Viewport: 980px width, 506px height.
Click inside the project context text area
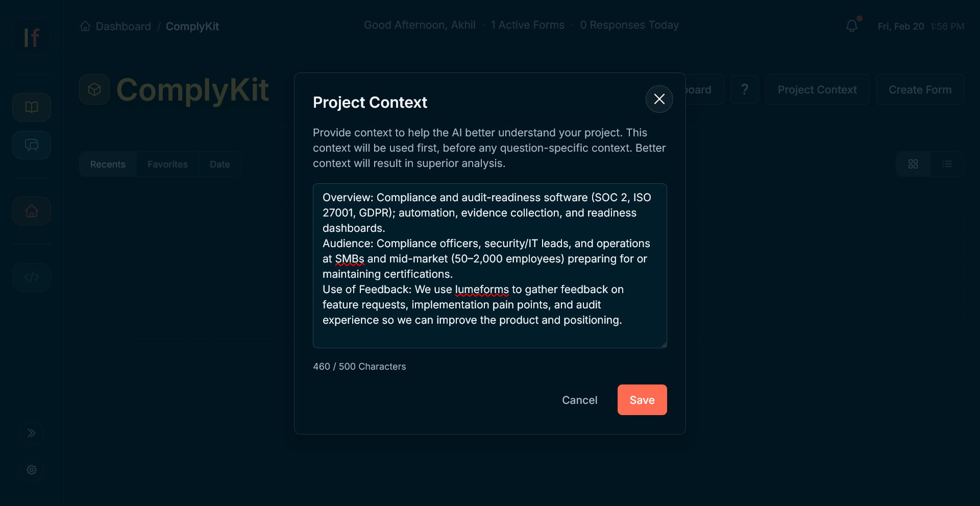[489, 266]
